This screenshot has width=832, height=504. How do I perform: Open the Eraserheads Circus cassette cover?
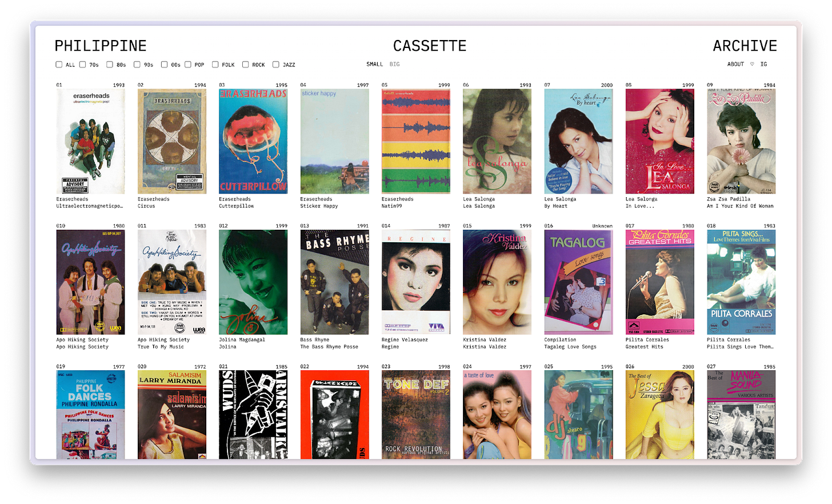coord(172,141)
